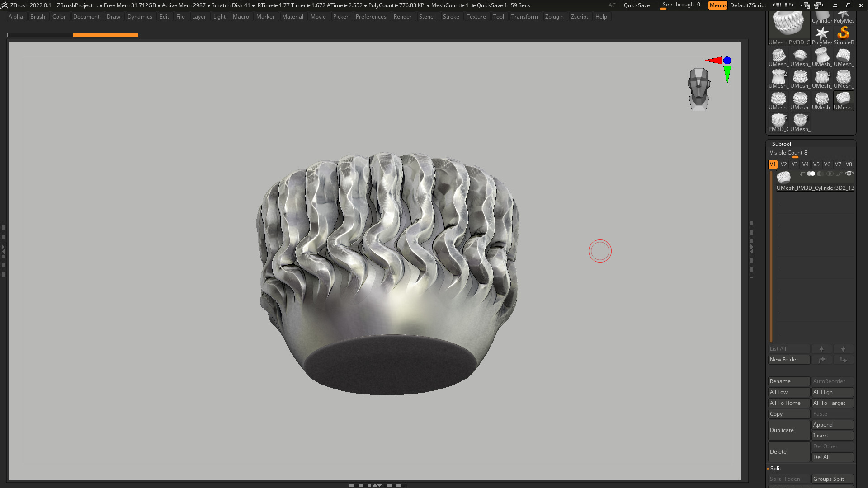Activate visibility set V2
868x488 pixels.
click(783, 164)
